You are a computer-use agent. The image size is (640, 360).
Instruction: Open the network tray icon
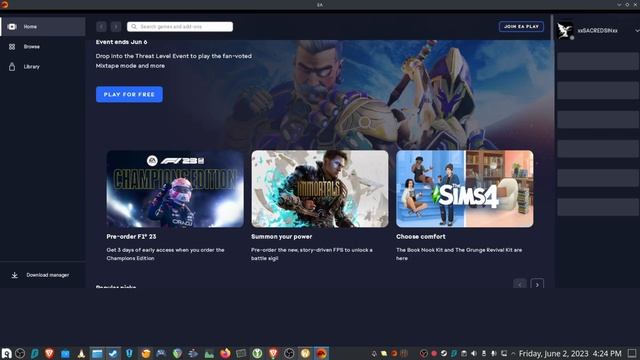504,353
